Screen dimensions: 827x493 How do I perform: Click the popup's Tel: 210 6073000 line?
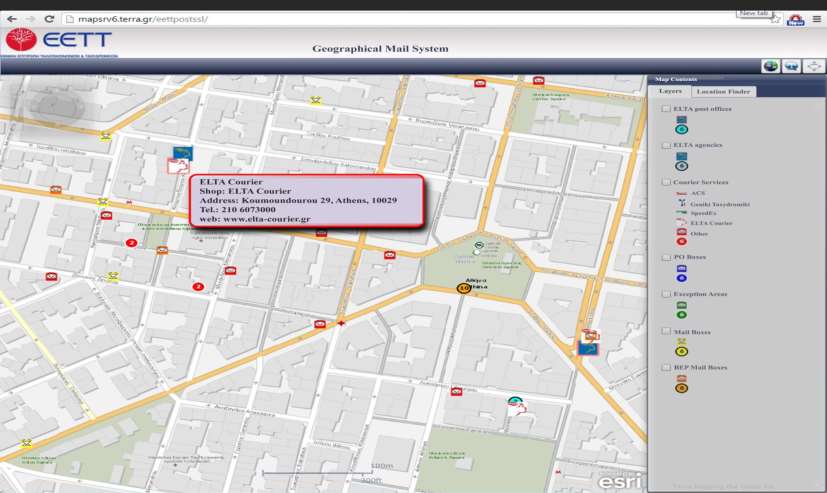click(x=237, y=209)
